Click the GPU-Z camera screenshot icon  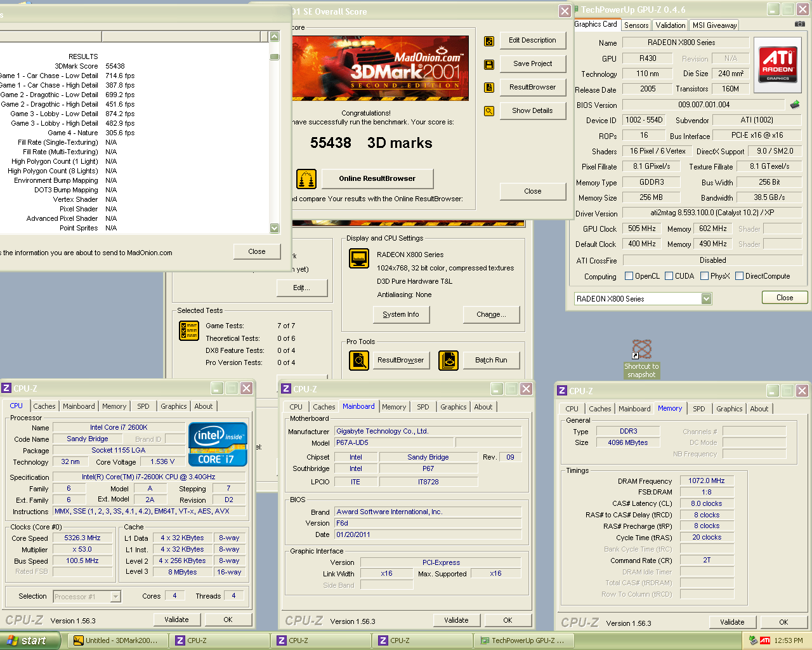(800, 24)
